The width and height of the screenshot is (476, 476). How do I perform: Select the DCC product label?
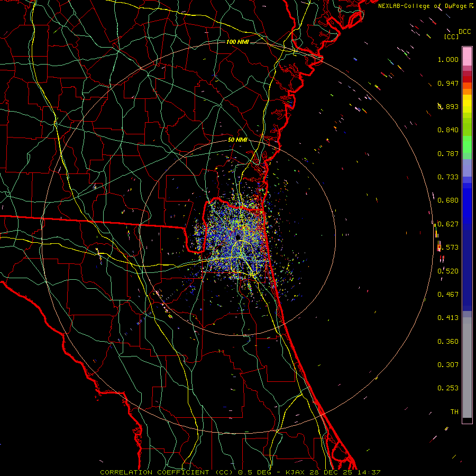(x=464, y=32)
